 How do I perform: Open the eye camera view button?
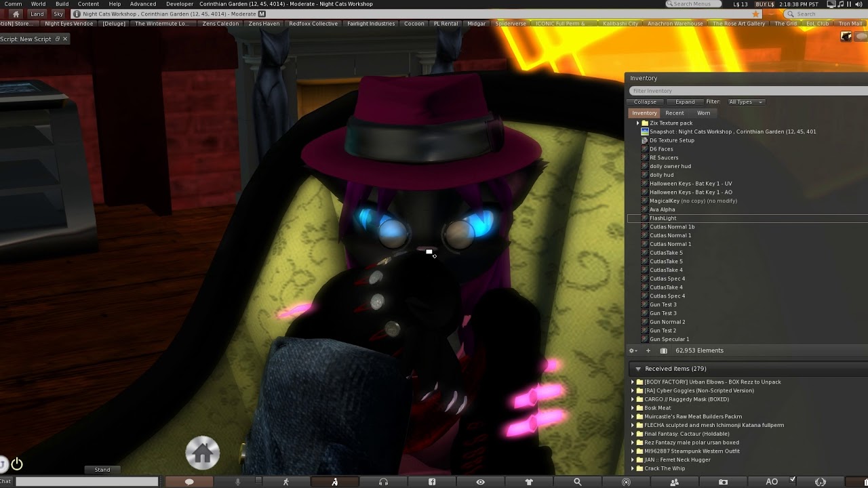pyautogui.click(x=480, y=482)
